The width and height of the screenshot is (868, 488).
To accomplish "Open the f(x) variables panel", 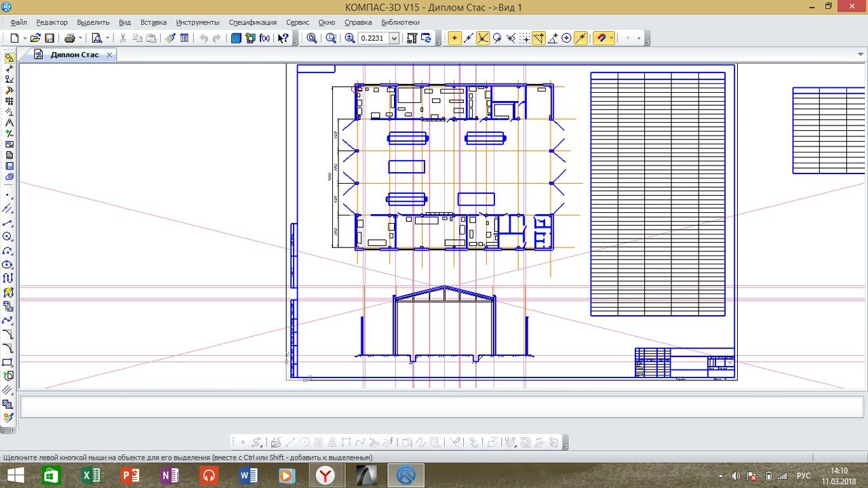I will [264, 39].
